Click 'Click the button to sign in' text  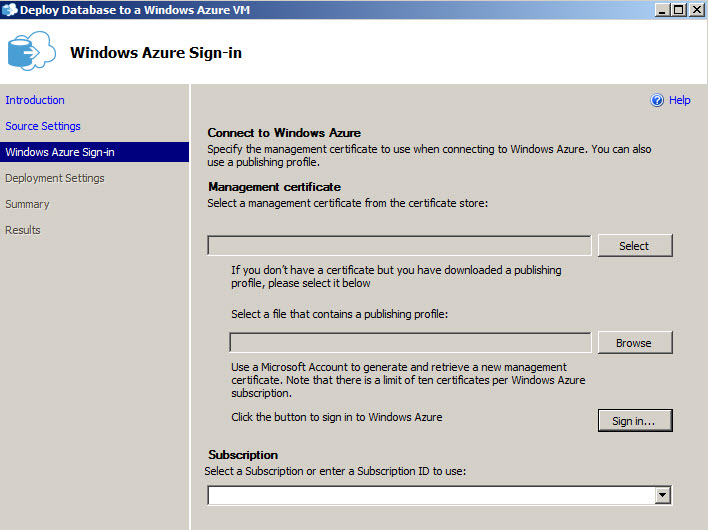click(x=337, y=417)
